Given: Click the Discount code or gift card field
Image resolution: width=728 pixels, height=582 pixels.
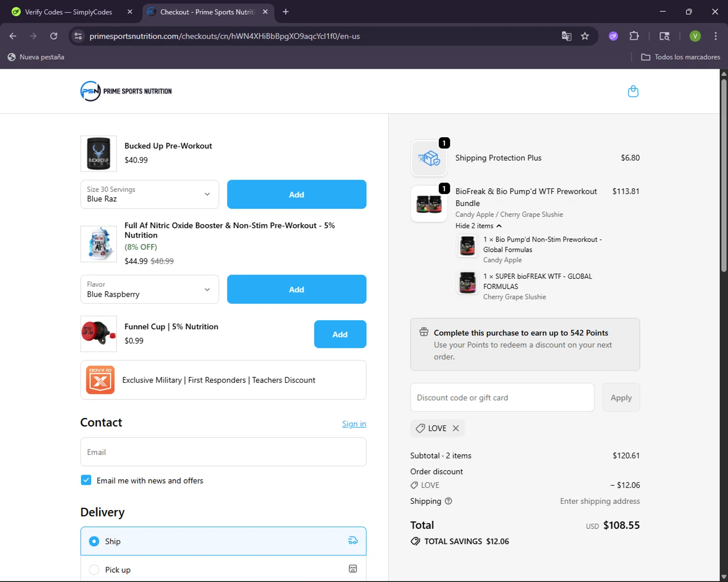Looking at the screenshot, I should (502, 397).
